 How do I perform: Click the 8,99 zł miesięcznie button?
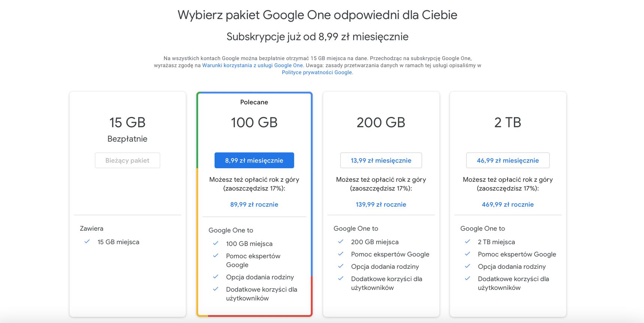[254, 160]
